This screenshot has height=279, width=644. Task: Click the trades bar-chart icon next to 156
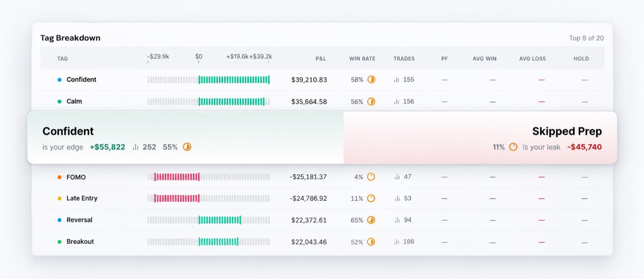coord(396,102)
